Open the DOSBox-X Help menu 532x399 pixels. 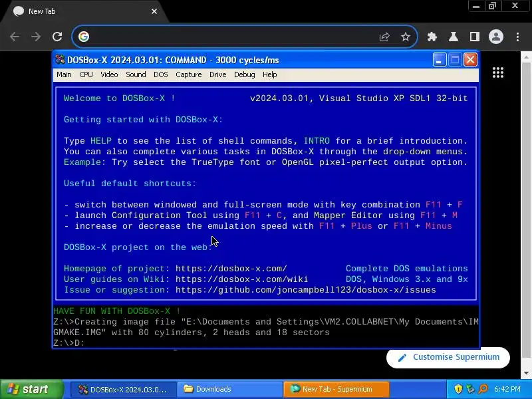pyautogui.click(x=270, y=74)
